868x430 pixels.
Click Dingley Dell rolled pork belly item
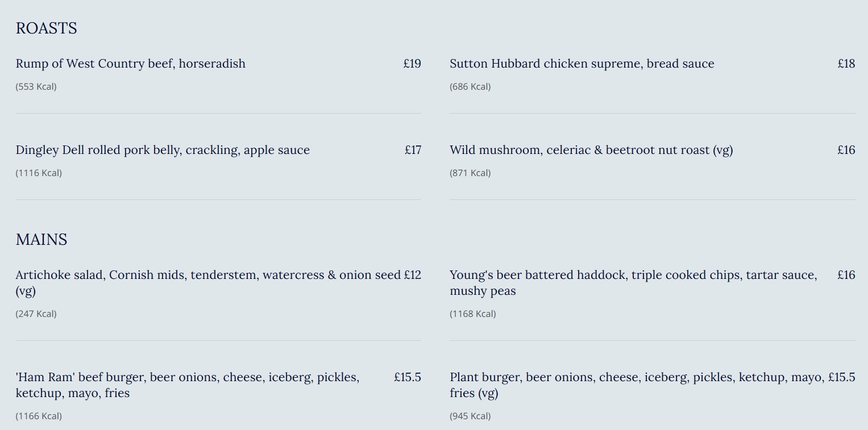tap(163, 150)
